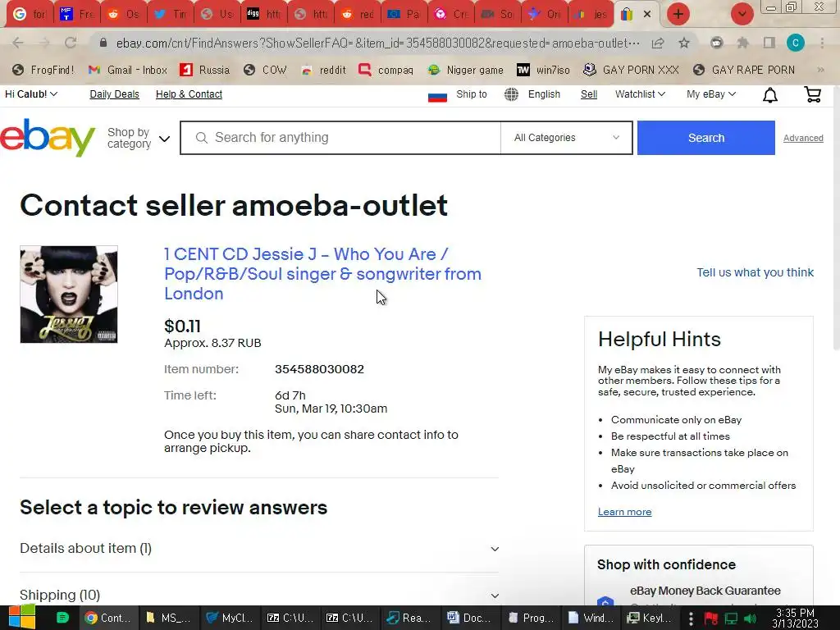Open the Jessie J CD item title link
This screenshot has width=840, height=630.
322,274
